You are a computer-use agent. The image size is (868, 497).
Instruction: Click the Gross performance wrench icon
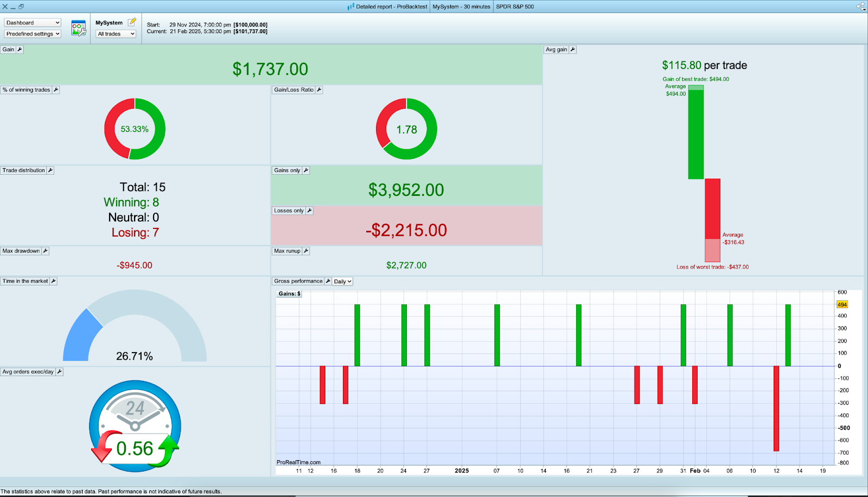[x=328, y=281]
